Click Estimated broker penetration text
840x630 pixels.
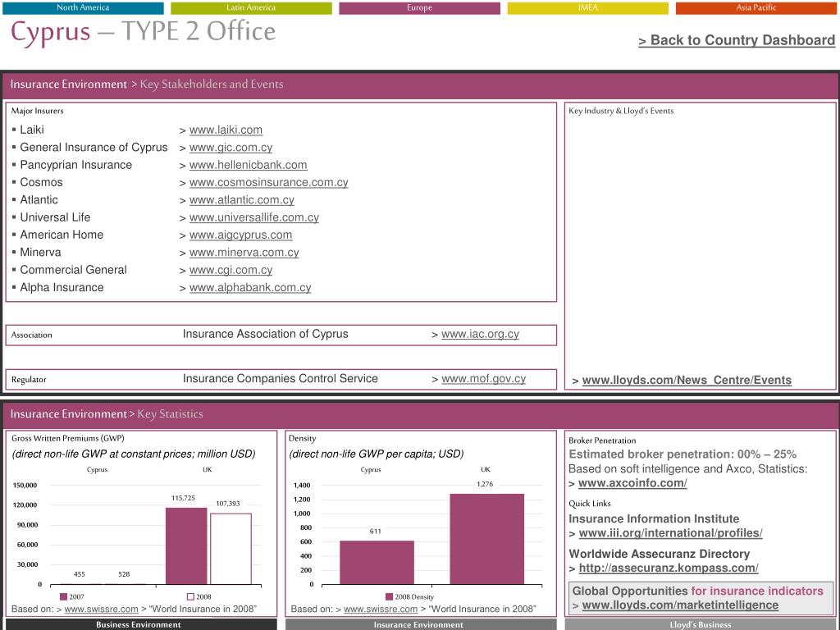pyautogui.click(x=682, y=454)
